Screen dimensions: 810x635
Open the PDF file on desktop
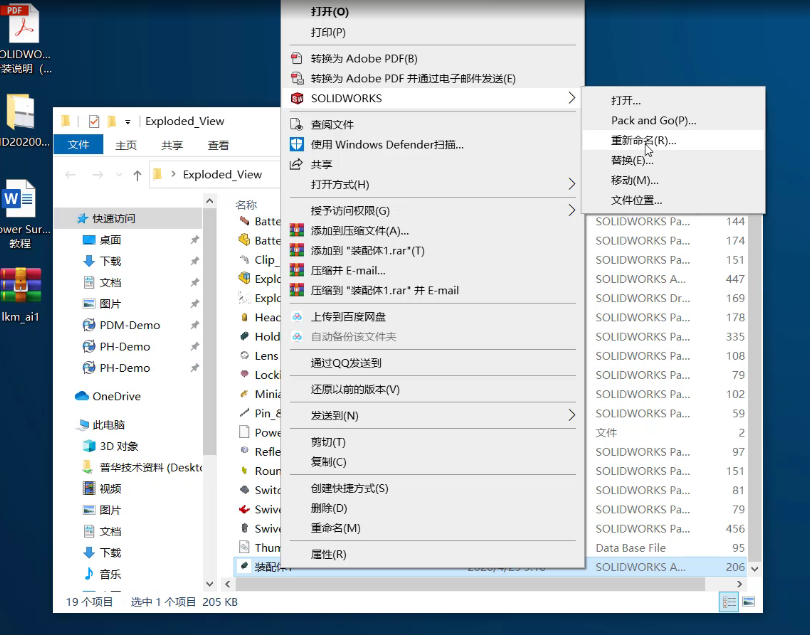pos(23,24)
